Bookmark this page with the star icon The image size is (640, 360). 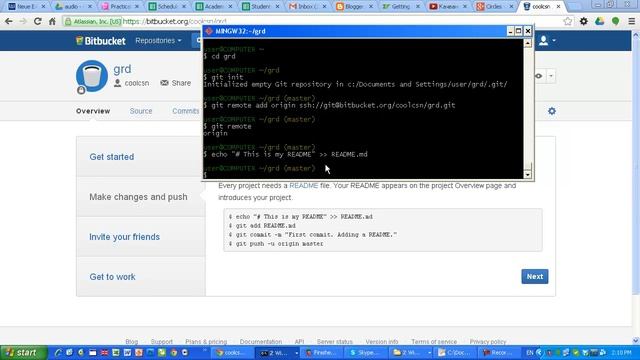click(x=568, y=21)
